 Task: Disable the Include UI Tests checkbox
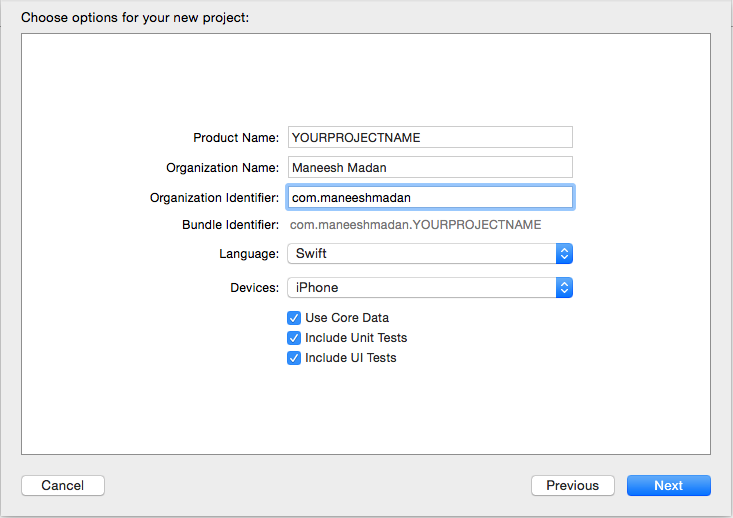[x=294, y=358]
